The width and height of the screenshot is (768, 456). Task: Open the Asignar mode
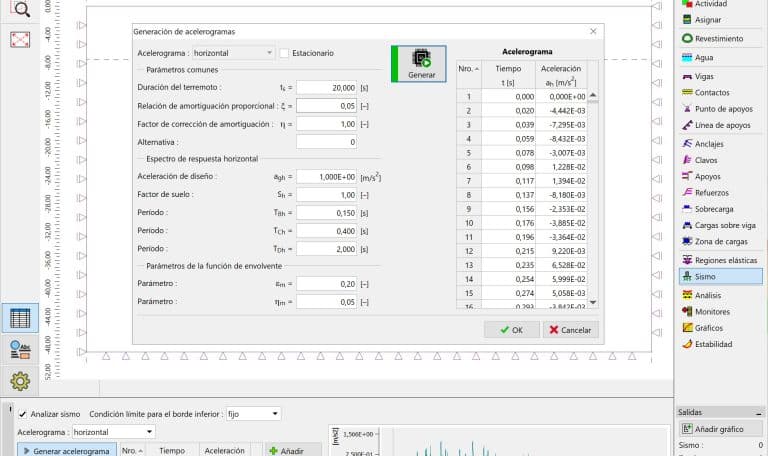[721, 20]
